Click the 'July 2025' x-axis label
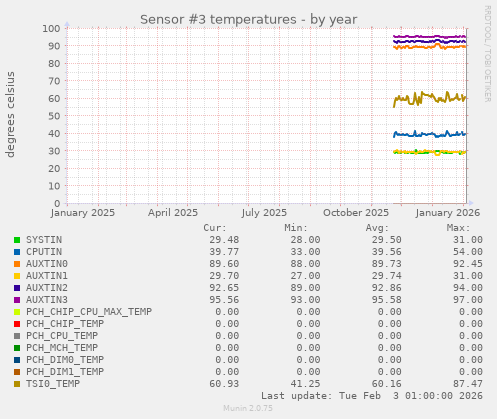Screen dimensions: 497x419 tap(264, 213)
